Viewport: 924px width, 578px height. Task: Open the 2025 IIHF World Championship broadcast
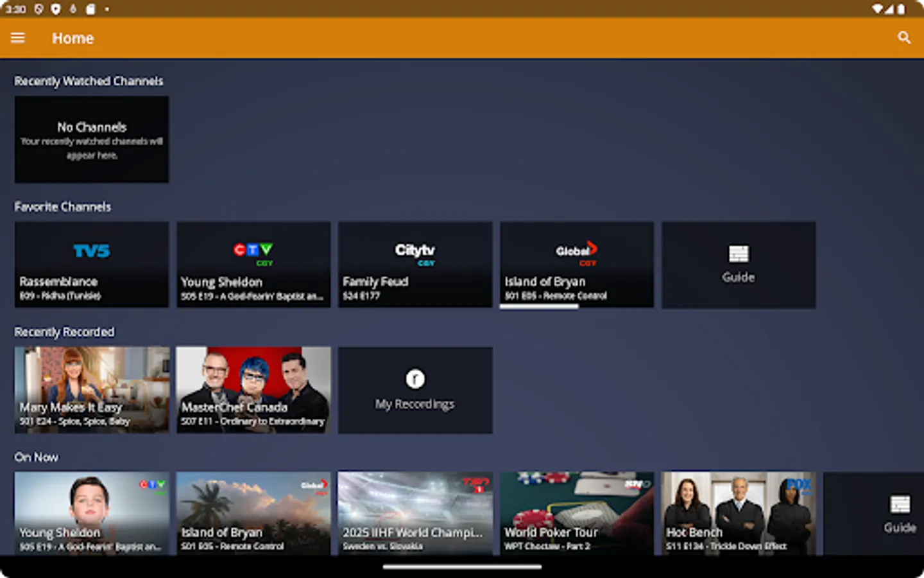415,512
